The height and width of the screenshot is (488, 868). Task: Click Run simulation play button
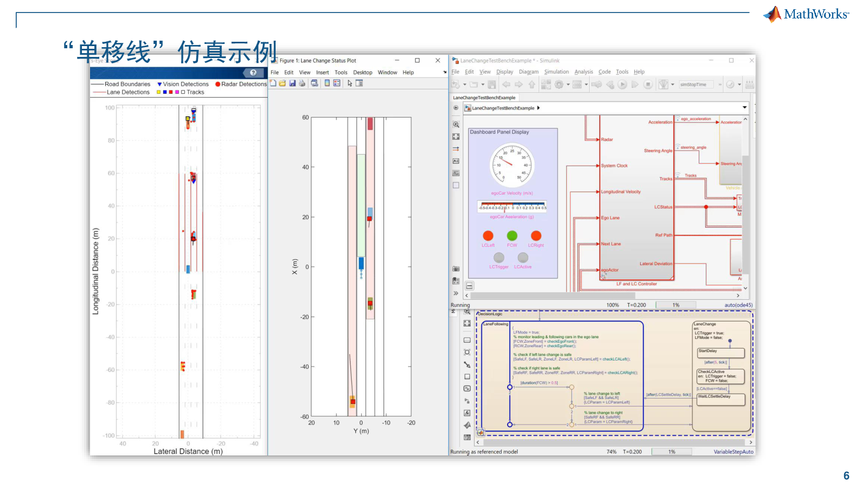point(622,85)
